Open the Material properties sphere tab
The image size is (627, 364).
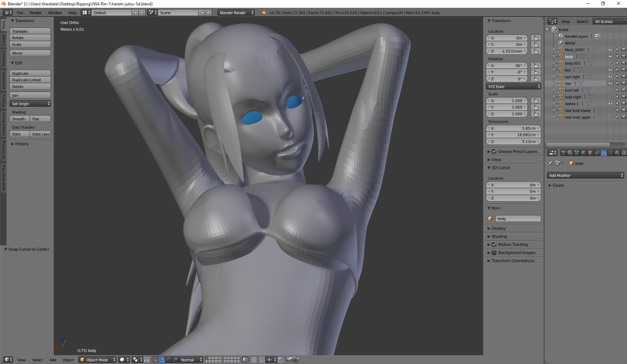pos(617,153)
